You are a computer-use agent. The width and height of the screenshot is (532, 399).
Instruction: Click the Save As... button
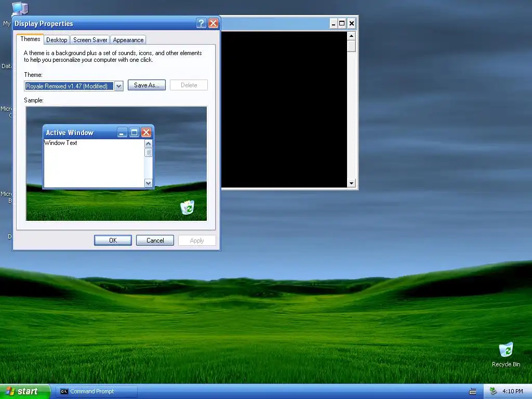147,85
